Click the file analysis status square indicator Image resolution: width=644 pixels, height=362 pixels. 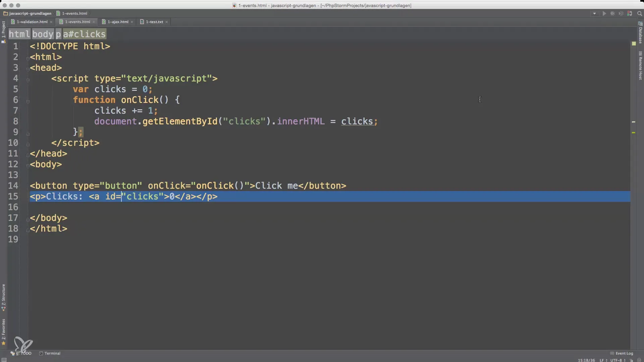tap(634, 44)
